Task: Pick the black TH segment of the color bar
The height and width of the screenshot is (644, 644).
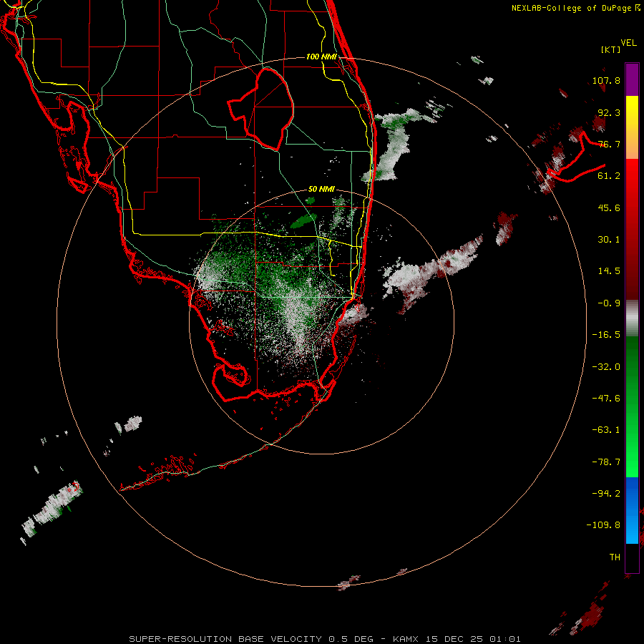Action: pos(632,557)
